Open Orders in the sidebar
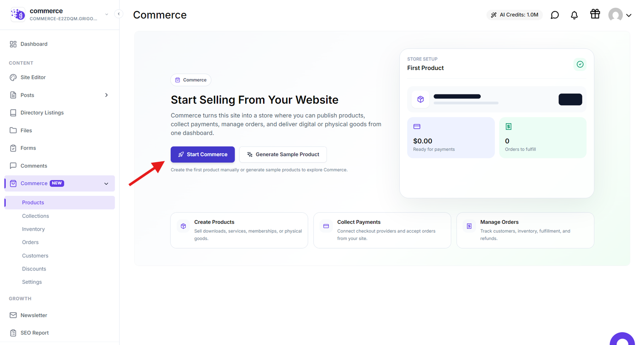Viewport: 644px width, 345px height. (x=30, y=242)
